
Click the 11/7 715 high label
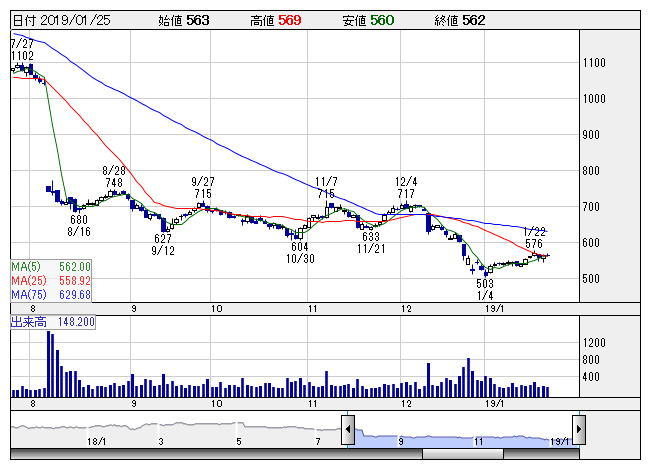[326, 188]
